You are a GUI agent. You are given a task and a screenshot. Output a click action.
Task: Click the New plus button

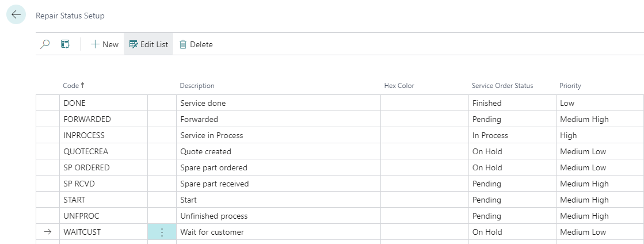click(x=104, y=44)
